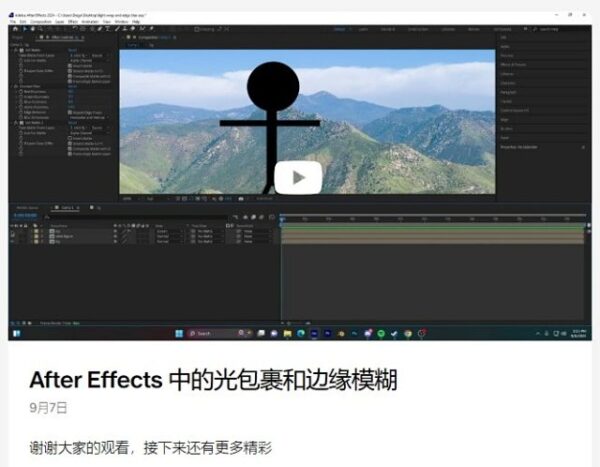Select the Eraser tool
The image size is (600, 467).
[x=133, y=29]
